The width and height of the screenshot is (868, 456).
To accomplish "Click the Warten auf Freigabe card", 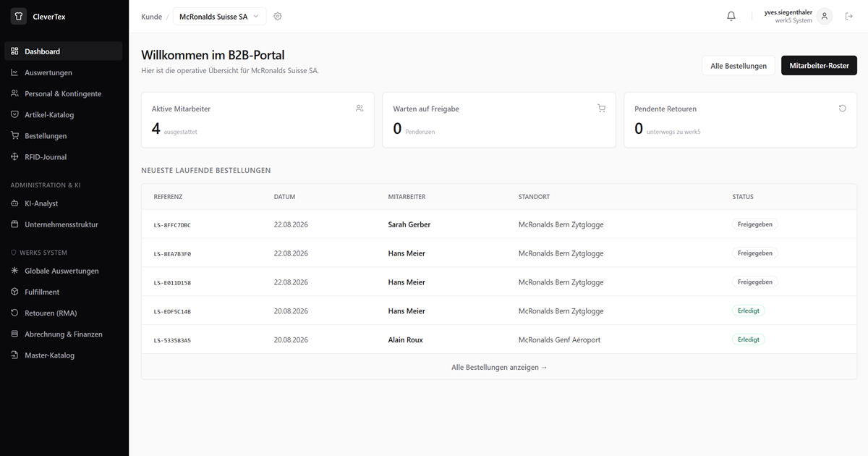I will coord(499,120).
